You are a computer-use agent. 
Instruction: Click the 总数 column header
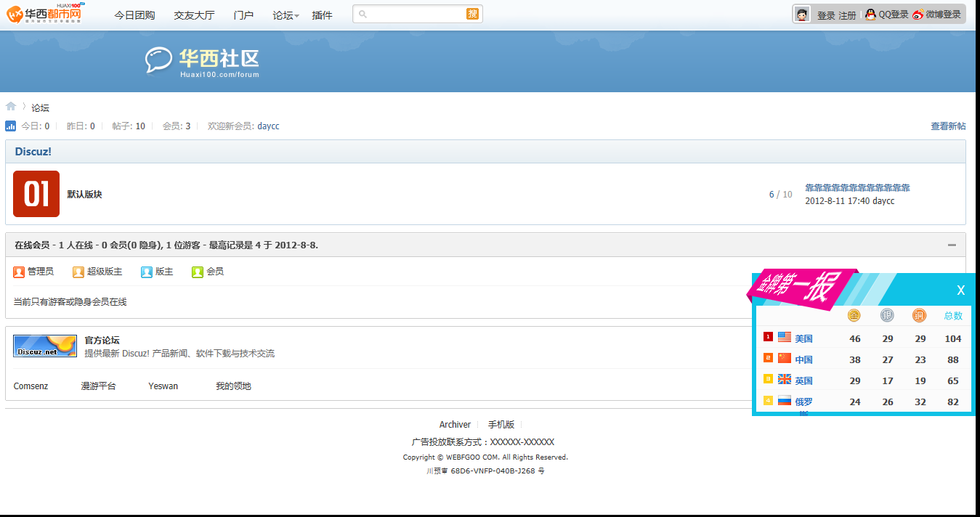point(953,316)
